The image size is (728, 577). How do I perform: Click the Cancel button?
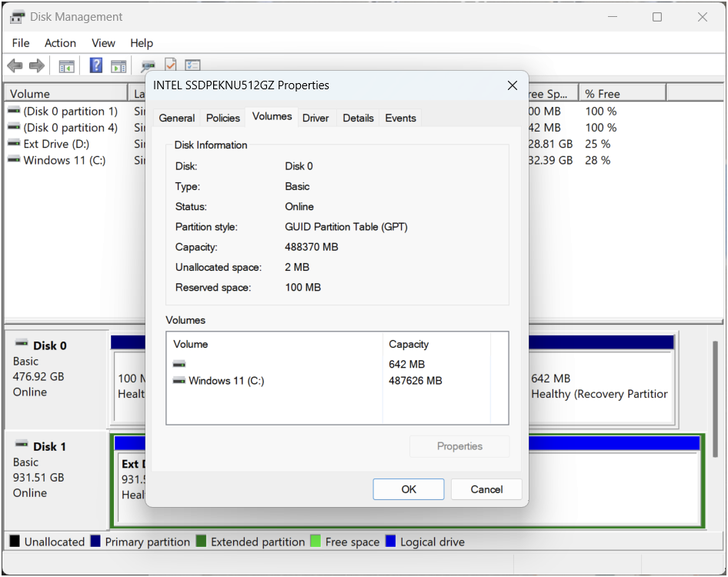(486, 489)
